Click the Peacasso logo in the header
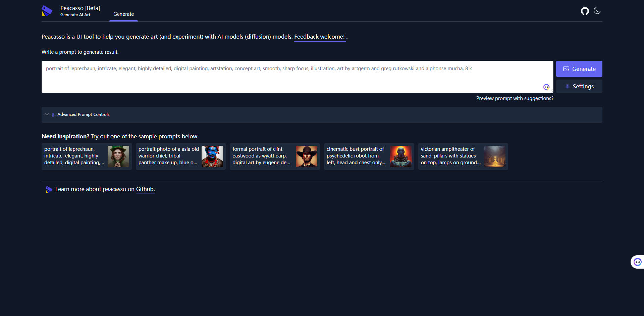 click(47, 11)
